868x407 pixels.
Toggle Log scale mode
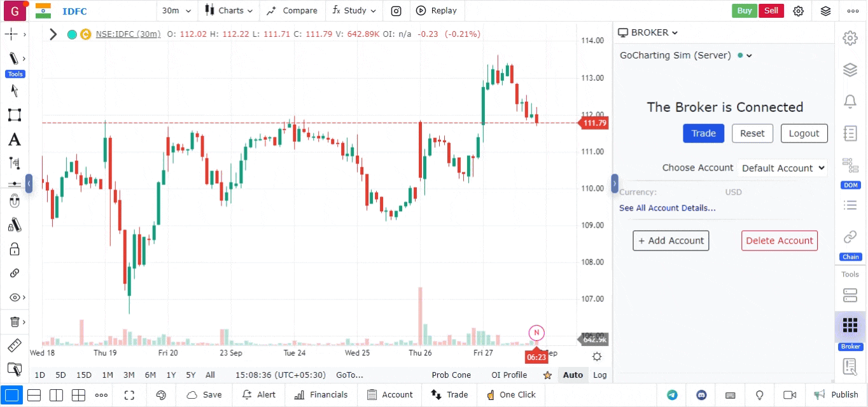(599, 375)
